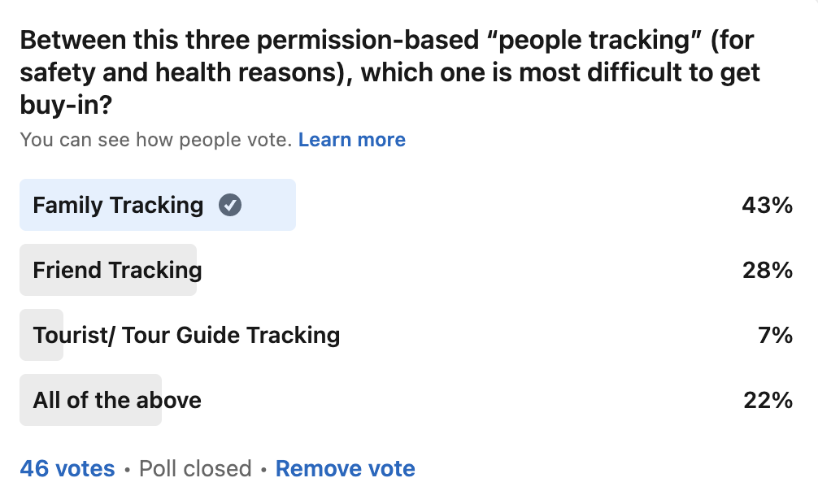
Task: Click the "You can see how people vote" note
Action: click(155, 140)
